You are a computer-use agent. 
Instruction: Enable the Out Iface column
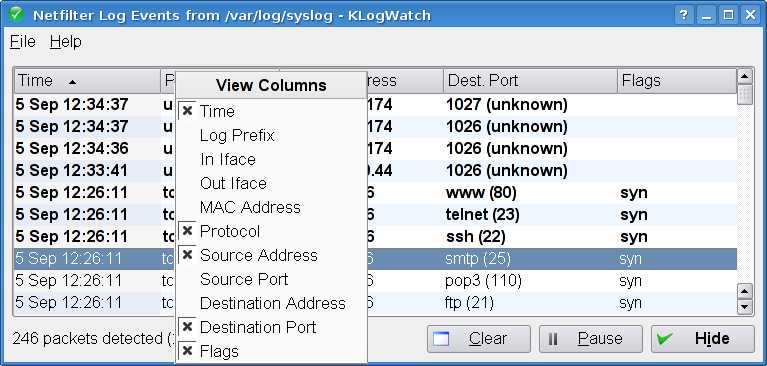point(271,183)
